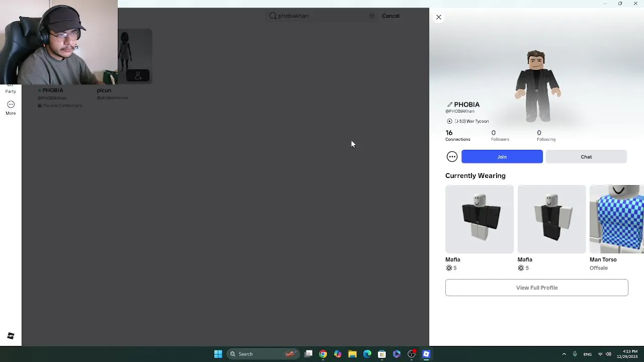Screen dimensions: 644x362
Task: Click the PHOBIA avatar in profile panel
Action: pyautogui.click(x=537, y=85)
